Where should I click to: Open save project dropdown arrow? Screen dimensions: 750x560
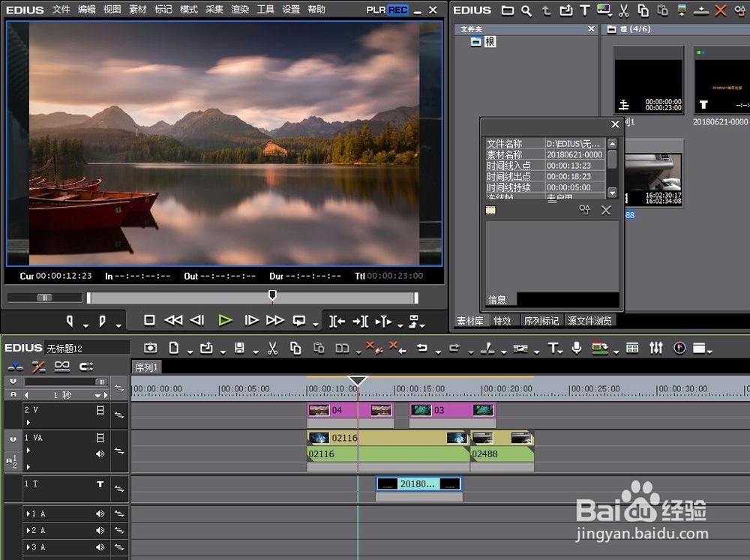tap(256, 352)
